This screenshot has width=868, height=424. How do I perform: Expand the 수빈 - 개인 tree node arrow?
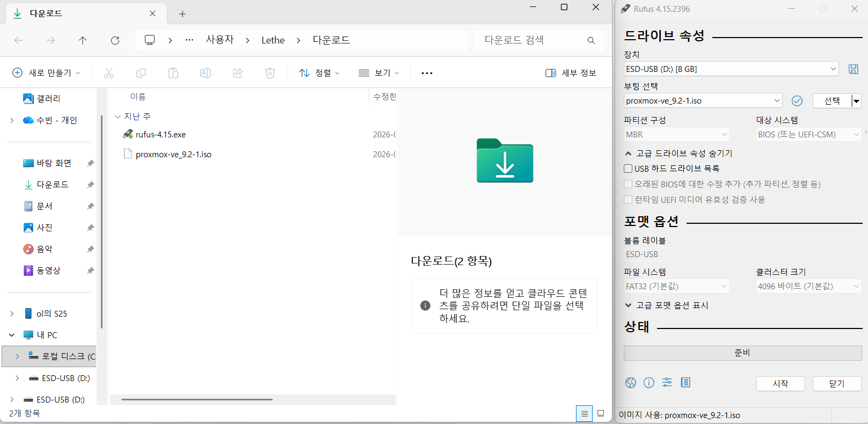12,120
